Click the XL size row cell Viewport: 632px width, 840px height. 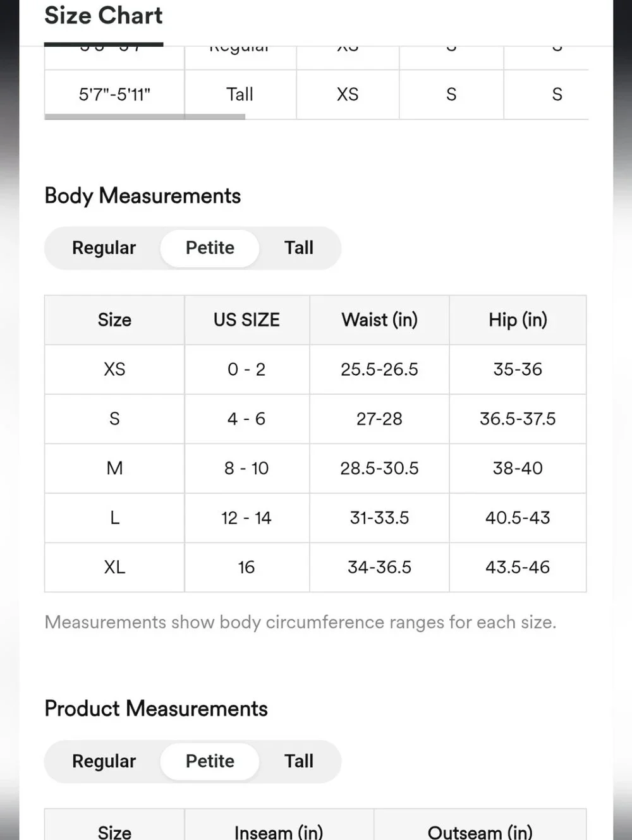pos(114,567)
